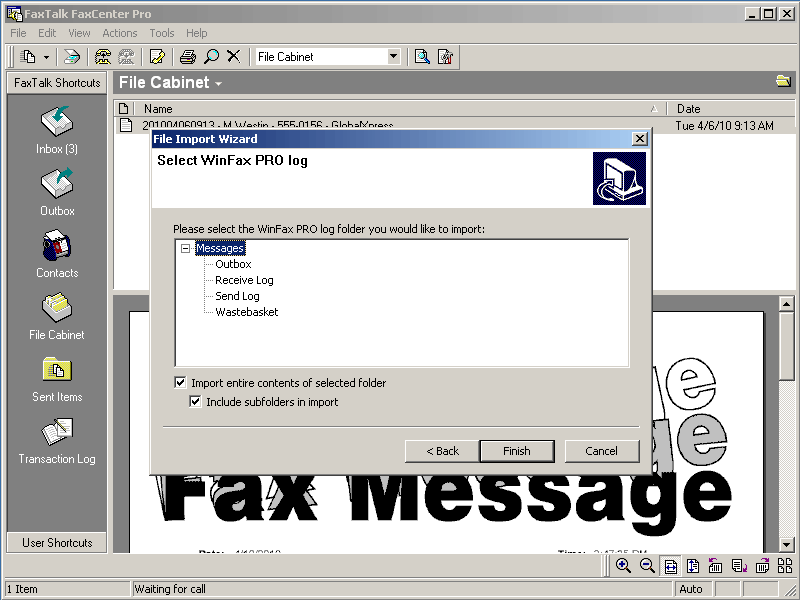The width and height of the screenshot is (800, 600).
Task: Click the 1 Item status bar text
Action: tap(22, 589)
